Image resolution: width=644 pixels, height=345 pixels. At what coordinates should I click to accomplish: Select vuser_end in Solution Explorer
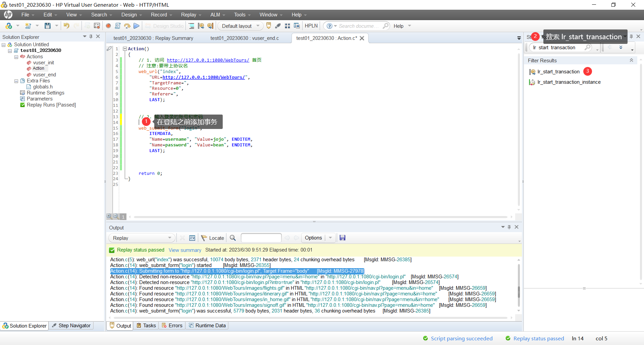tap(44, 75)
